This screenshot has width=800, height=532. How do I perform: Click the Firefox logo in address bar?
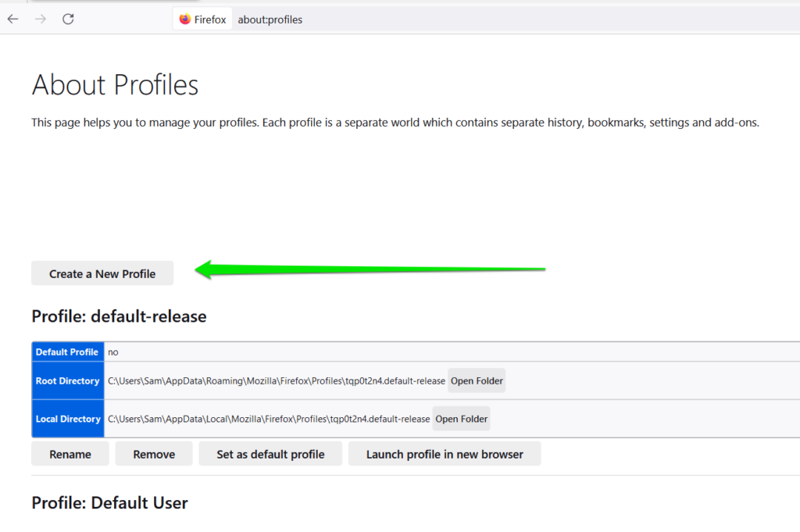pyautogui.click(x=184, y=20)
